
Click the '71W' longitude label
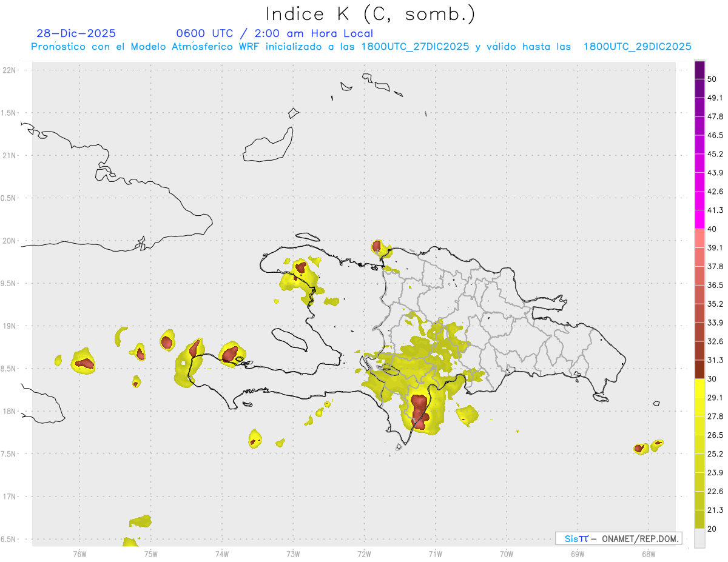[435, 554]
